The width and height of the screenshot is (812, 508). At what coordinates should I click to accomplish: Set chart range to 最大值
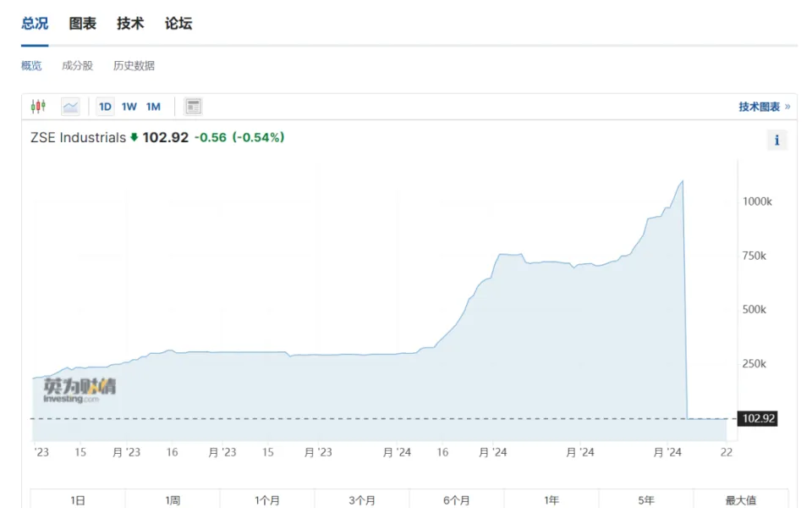pyautogui.click(x=739, y=500)
